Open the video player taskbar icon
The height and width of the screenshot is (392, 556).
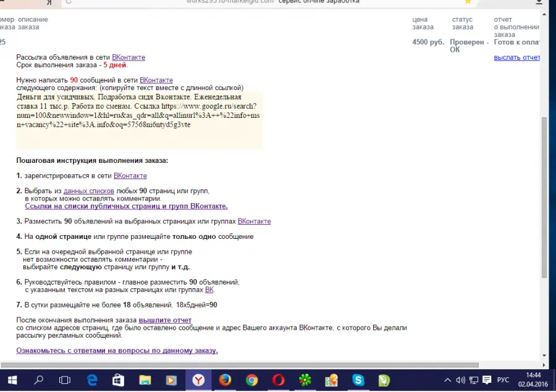171,380
